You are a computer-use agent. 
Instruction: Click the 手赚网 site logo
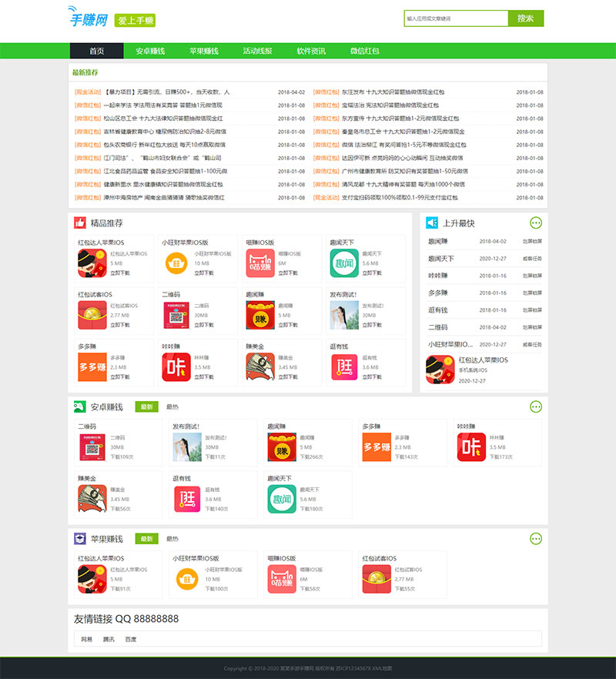[x=86, y=18]
